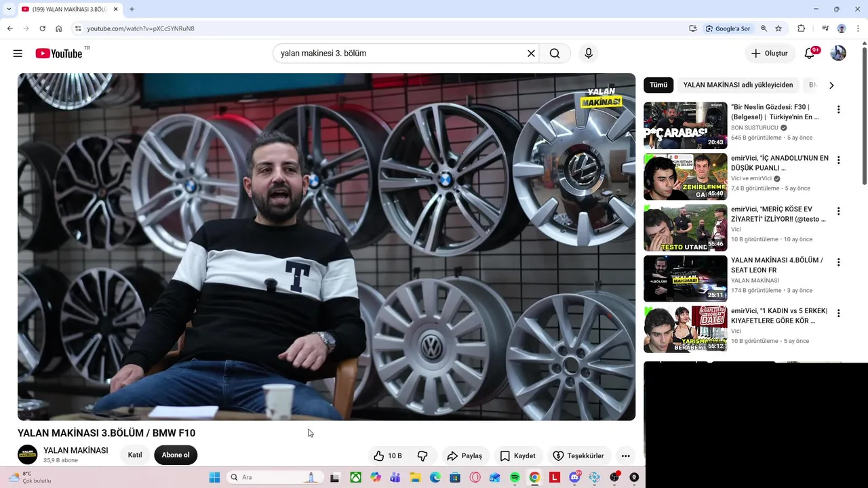Screen dimensions: 868x488
Task: Go back in Chrome
Action: pyautogui.click(x=9, y=28)
